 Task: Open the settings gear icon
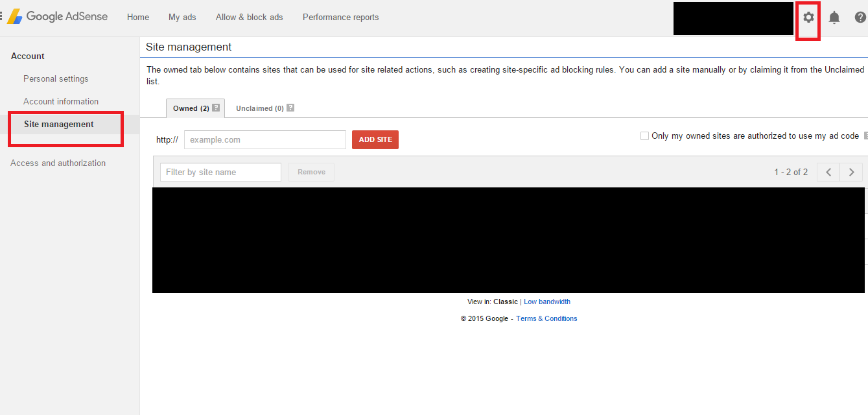click(808, 18)
